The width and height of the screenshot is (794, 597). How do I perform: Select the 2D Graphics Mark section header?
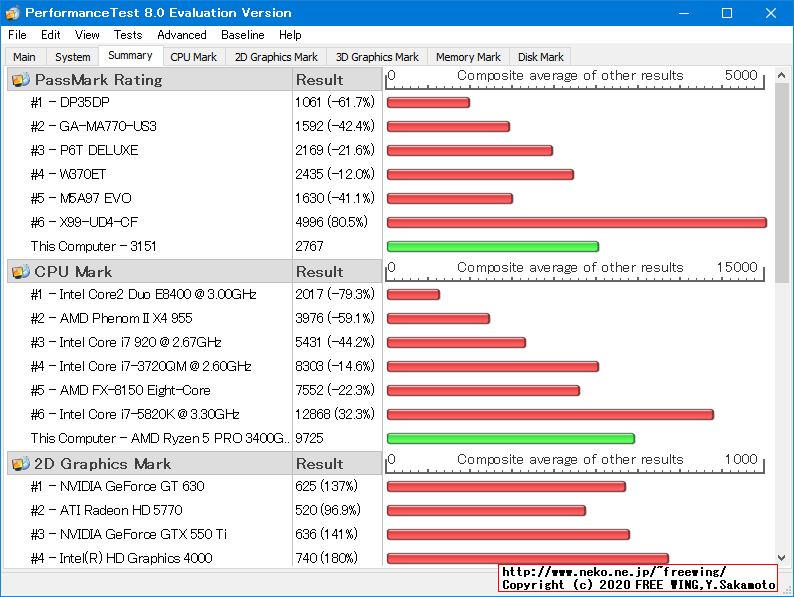(150, 463)
